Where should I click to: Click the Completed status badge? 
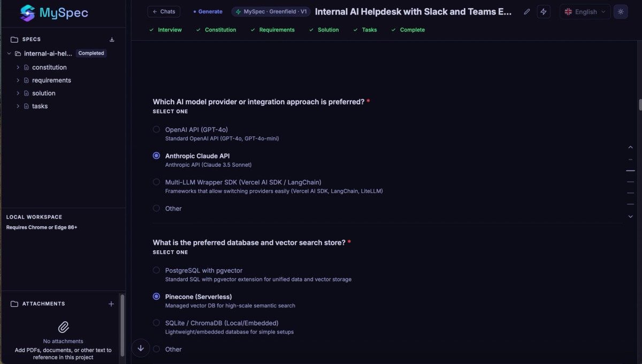coord(91,53)
